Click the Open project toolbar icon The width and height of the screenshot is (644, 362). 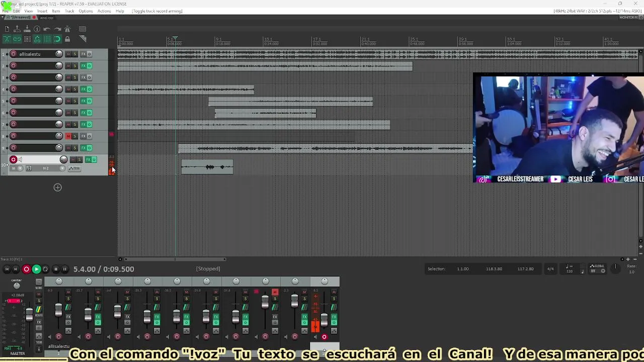coord(17,29)
